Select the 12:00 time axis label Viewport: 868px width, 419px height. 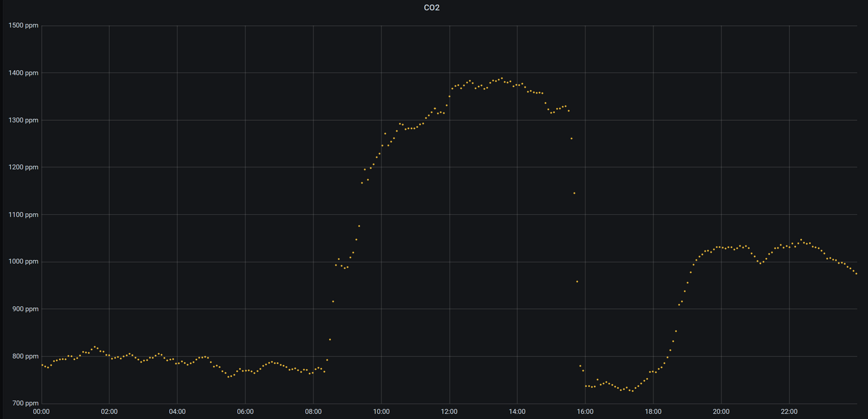tap(449, 412)
